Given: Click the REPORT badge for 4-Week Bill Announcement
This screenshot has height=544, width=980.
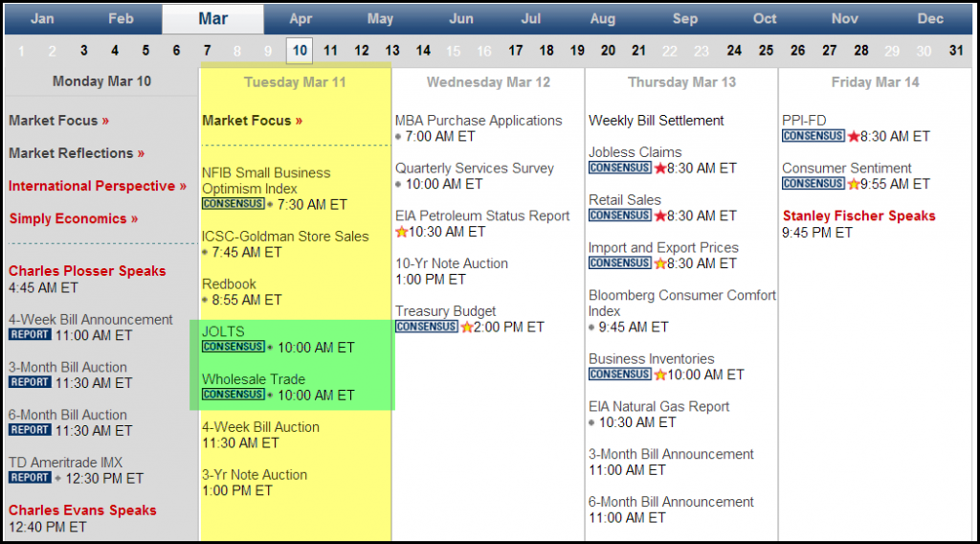Looking at the screenshot, I should [30, 334].
